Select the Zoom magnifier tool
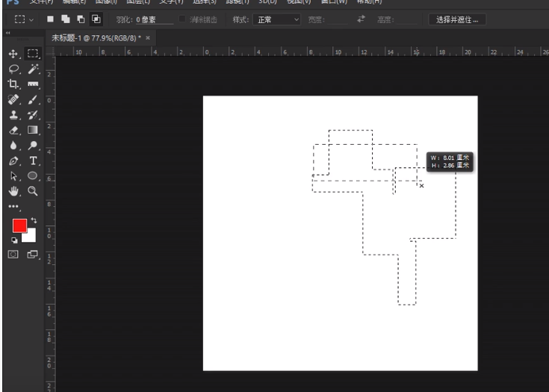The width and height of the screenshot is (549, 392). tap(33, 190)
